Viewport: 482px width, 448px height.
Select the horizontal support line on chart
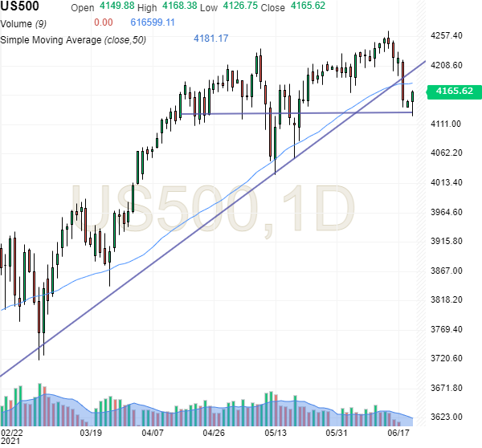[321, 113]
